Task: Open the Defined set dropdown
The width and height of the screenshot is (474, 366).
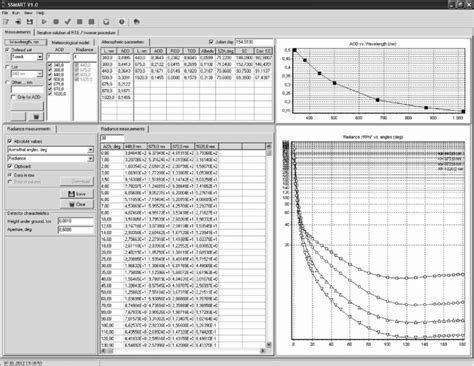Action: (40, 57)
